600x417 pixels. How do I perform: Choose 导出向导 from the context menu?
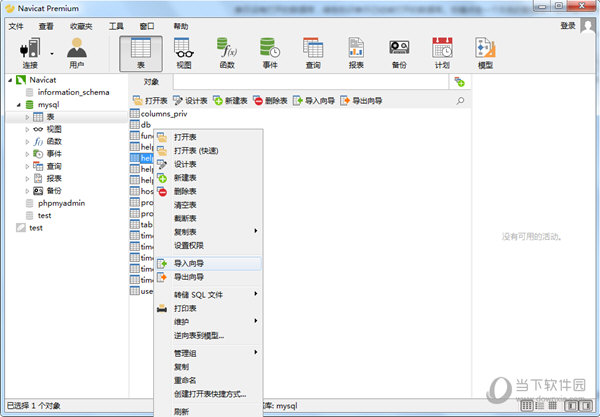(x=209, y=277)
